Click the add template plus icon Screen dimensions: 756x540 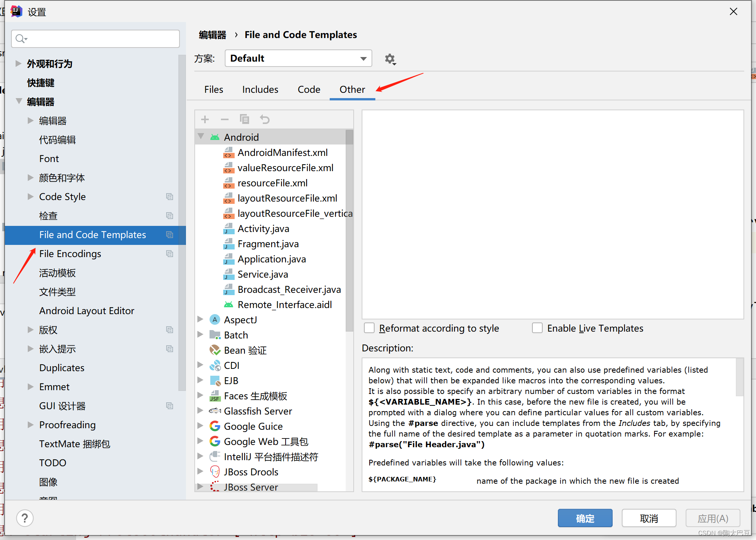(x=205, y=119)
